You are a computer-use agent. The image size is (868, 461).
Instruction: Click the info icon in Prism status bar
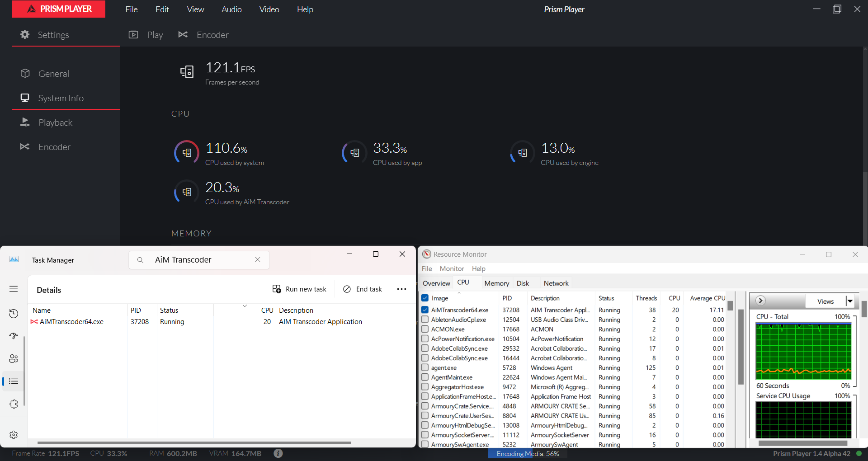tap(278, 453)
